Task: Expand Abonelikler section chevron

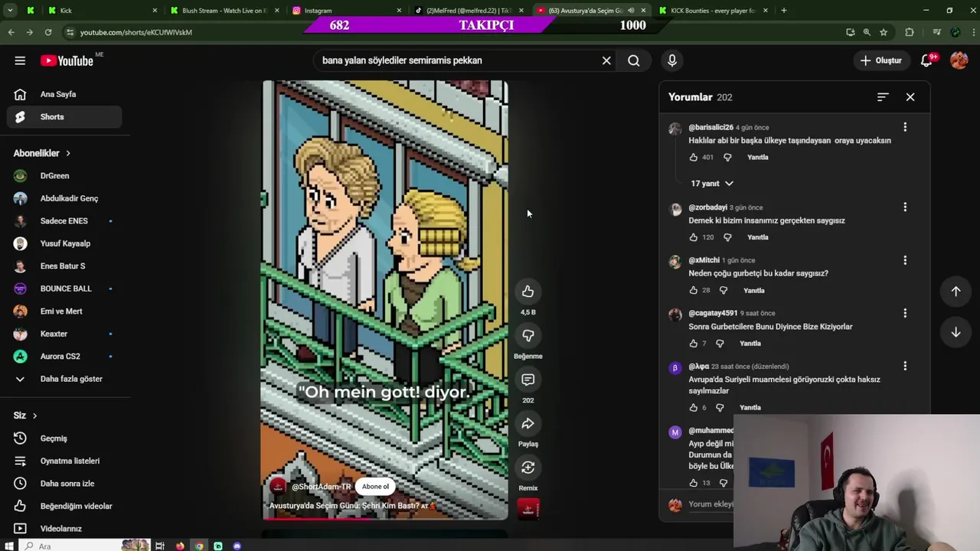Action: pos(67,153)
